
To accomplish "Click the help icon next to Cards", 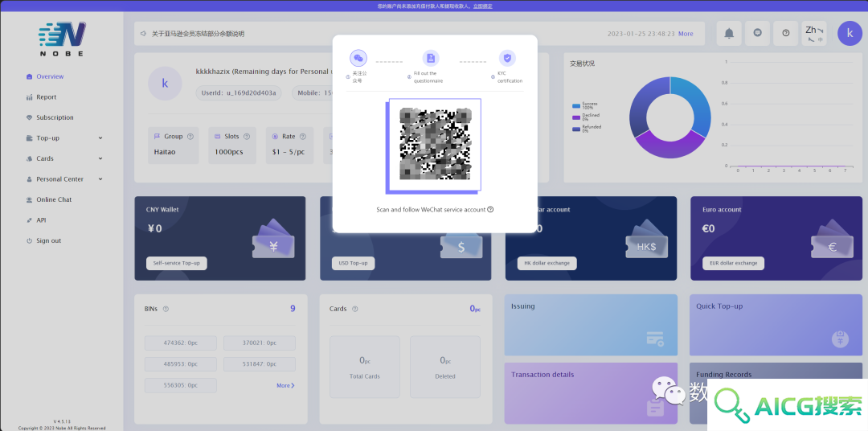I will (x=355, y=309).
